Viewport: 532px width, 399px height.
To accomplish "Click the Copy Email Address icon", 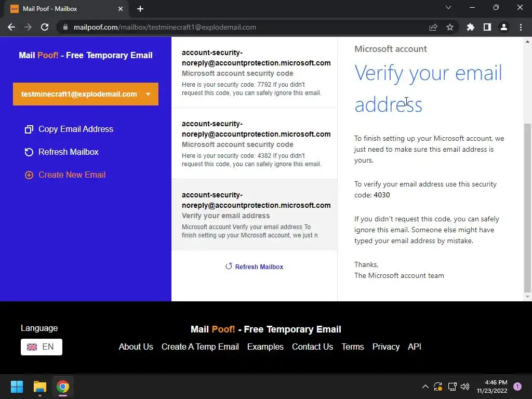I will pos(29,129).
